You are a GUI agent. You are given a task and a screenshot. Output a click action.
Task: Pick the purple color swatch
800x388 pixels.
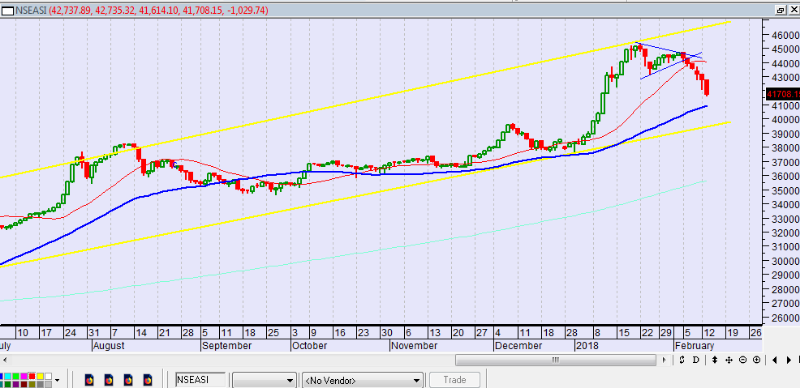(x=16, y=384)
